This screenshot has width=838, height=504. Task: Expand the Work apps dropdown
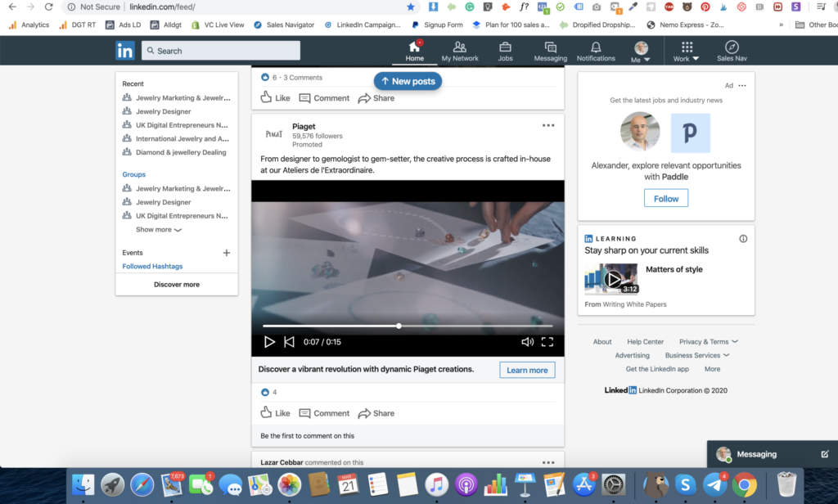pos(687,52)
